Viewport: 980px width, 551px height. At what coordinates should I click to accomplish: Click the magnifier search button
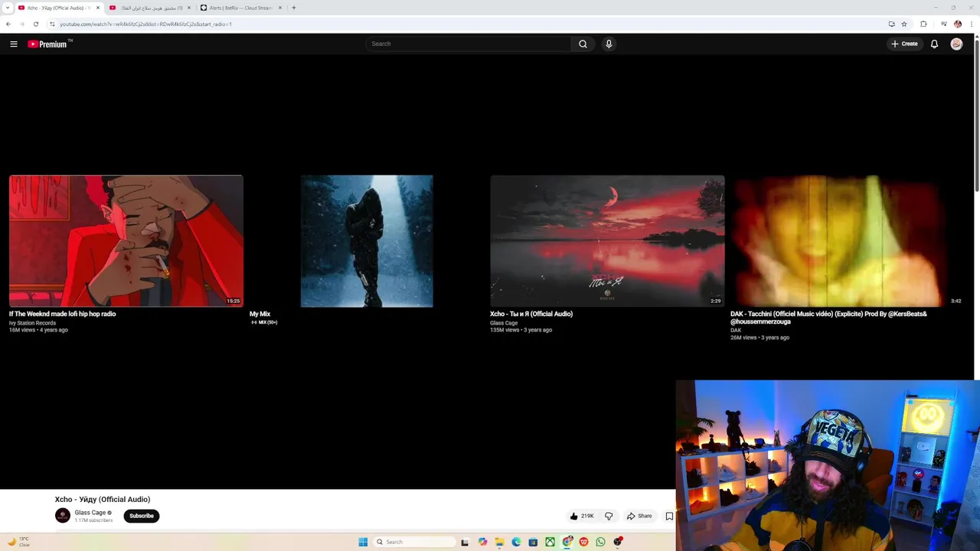coord(583,44)
